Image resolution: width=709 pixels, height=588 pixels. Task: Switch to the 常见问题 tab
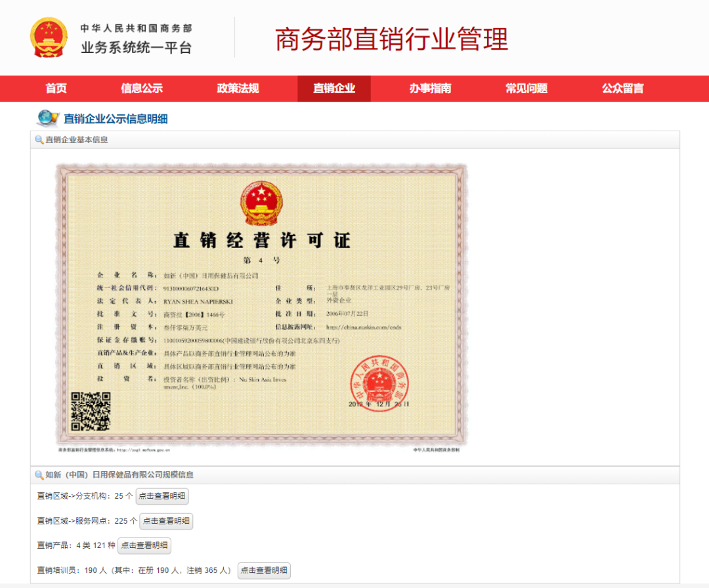[x=526, y=89]
